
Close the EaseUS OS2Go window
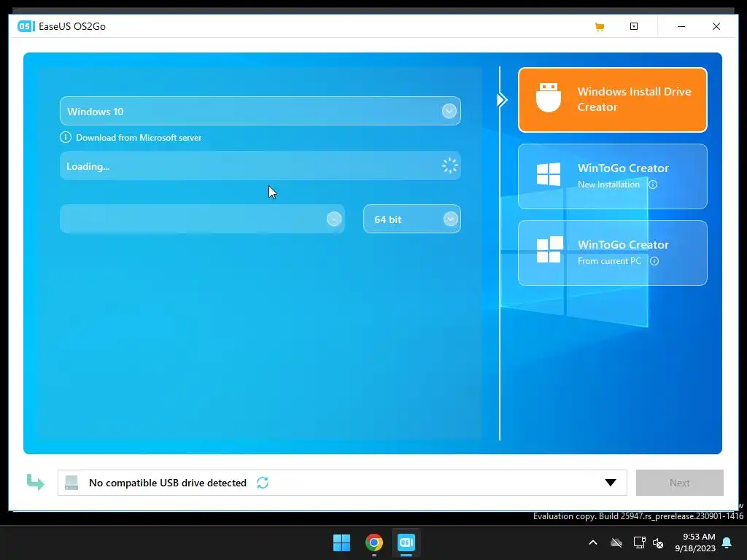[716, 27]
